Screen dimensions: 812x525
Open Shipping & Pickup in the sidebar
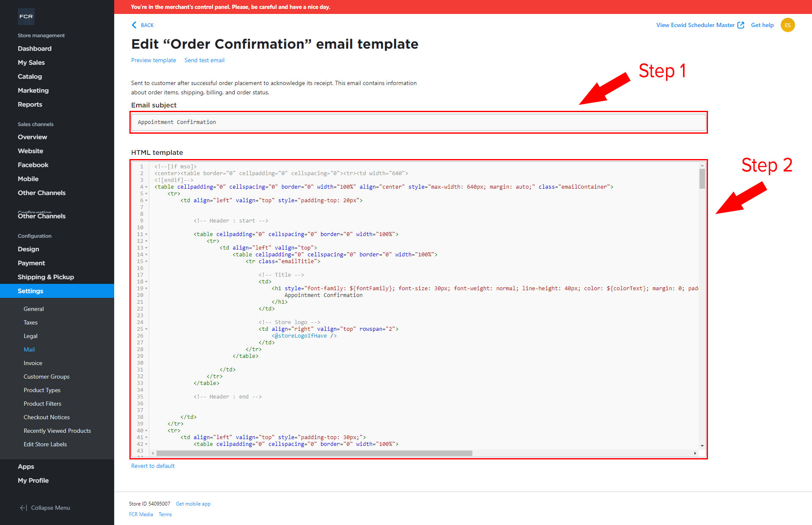click(x=46, y=277)
